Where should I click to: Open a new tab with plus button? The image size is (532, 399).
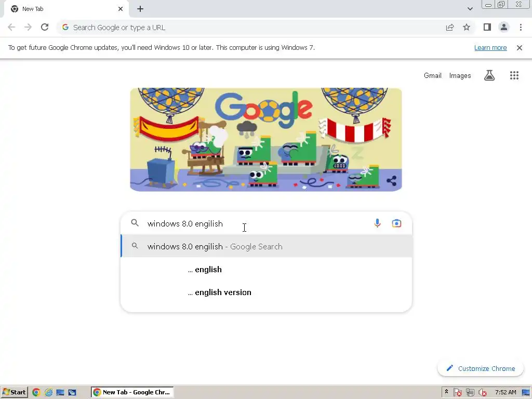pos(140,9)
